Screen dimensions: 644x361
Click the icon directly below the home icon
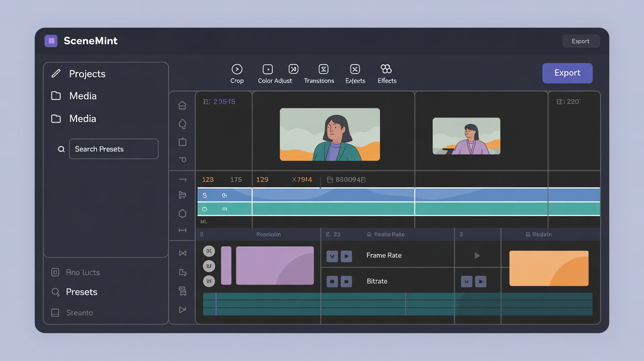coord(182,124)
